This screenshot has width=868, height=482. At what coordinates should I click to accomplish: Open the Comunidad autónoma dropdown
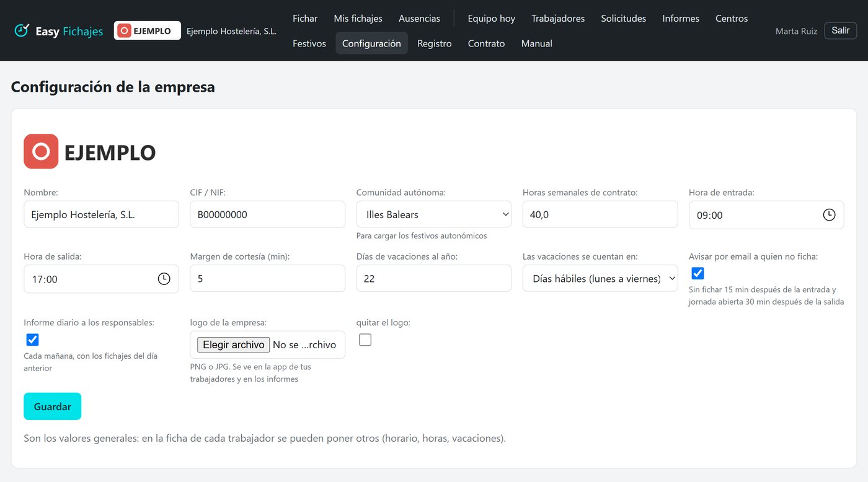pyautogui.click(x=434, y=214)
